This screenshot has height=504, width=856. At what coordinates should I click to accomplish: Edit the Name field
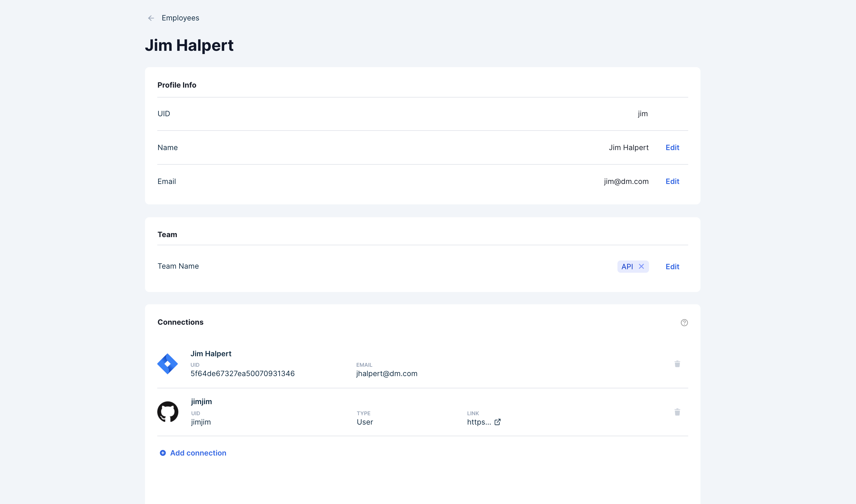[x=672, y=147]
